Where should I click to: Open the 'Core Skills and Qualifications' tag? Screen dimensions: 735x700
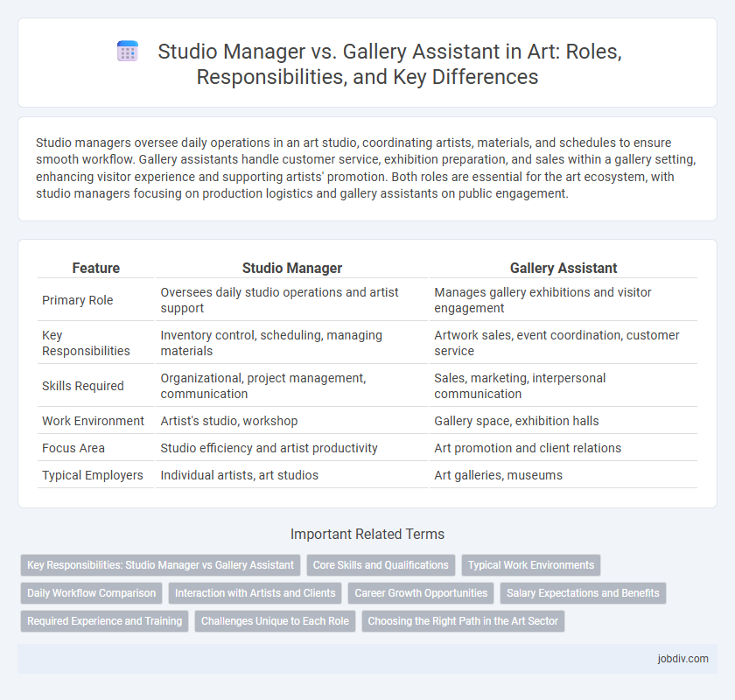pos(381,565)
